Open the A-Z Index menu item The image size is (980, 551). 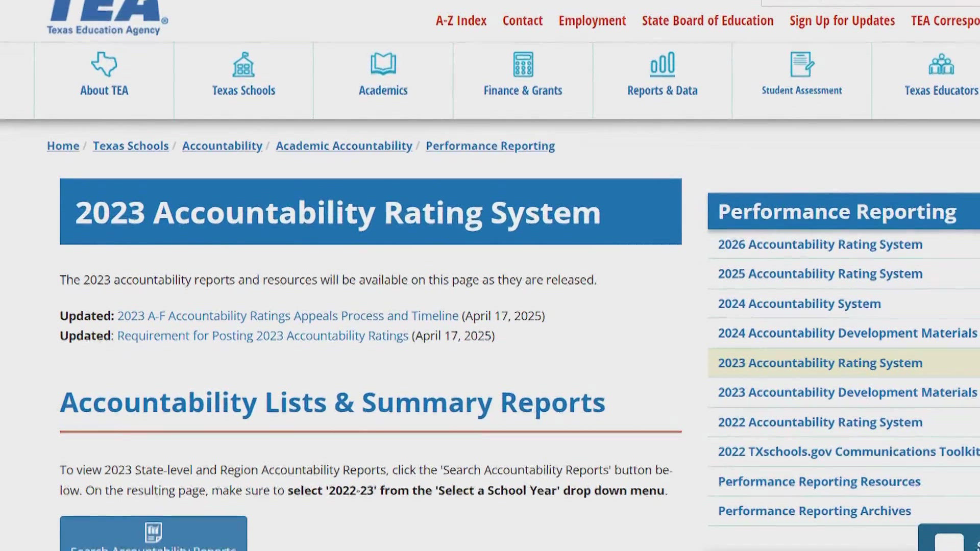coord(460,20)
